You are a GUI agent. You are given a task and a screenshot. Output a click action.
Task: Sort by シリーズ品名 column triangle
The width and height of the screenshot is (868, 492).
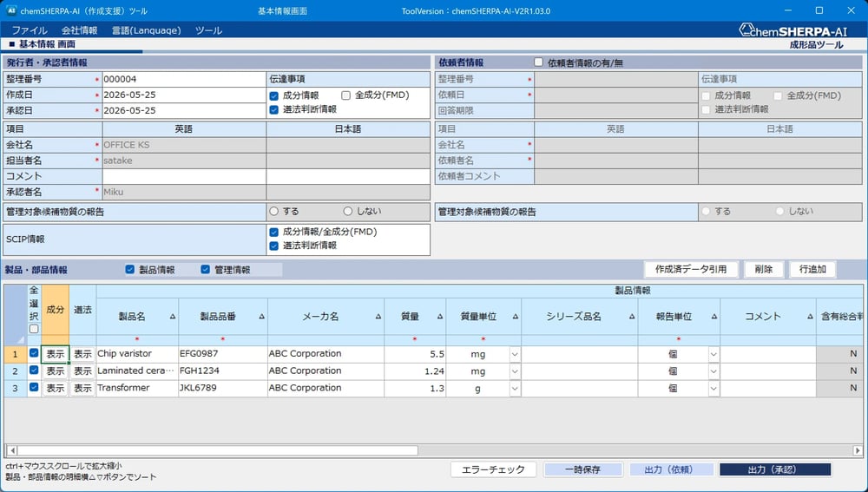[x=632, y=317]
